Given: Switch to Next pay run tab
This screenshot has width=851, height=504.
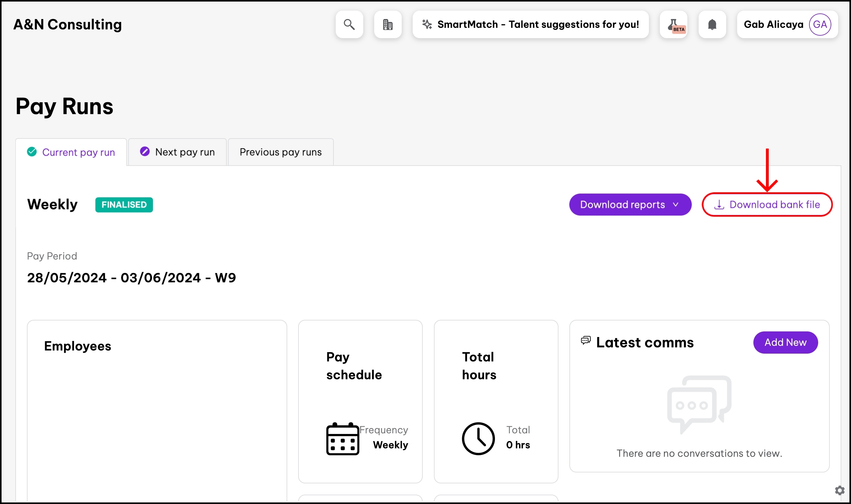Looking at the screenshot, I should coord(177,152).
